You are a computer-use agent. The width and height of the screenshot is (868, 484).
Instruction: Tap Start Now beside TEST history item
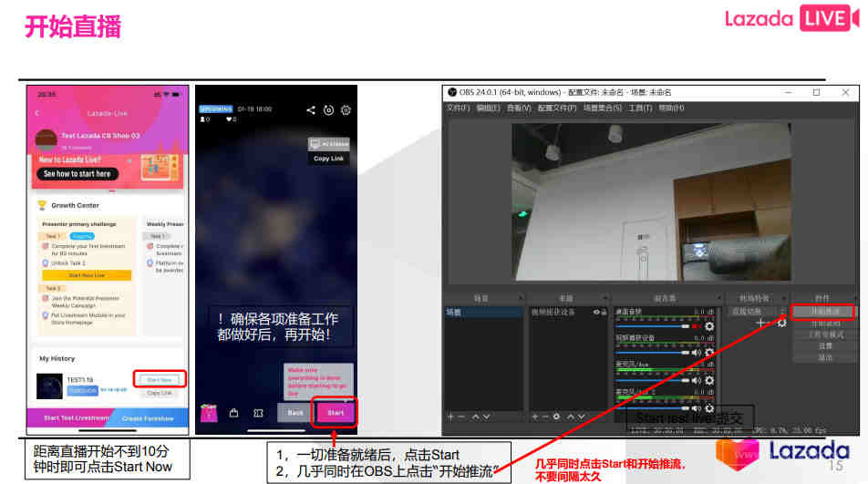pyautogui.click(x=160, y=379)
